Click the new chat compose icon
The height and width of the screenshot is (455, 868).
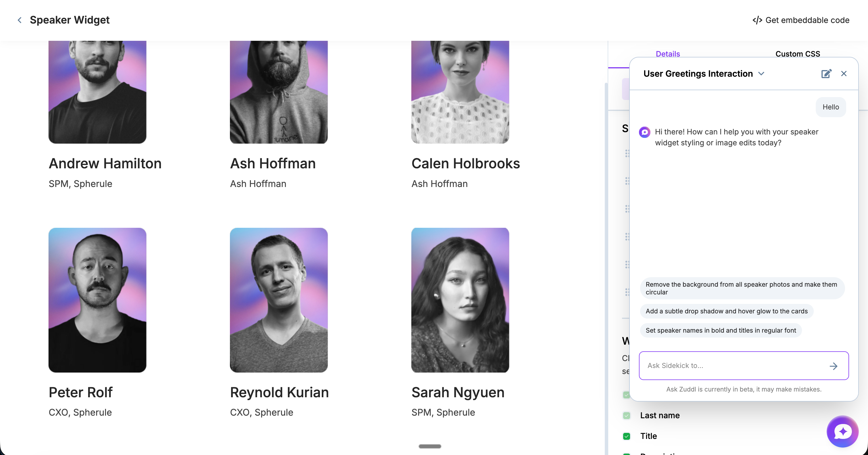[826, 74]
